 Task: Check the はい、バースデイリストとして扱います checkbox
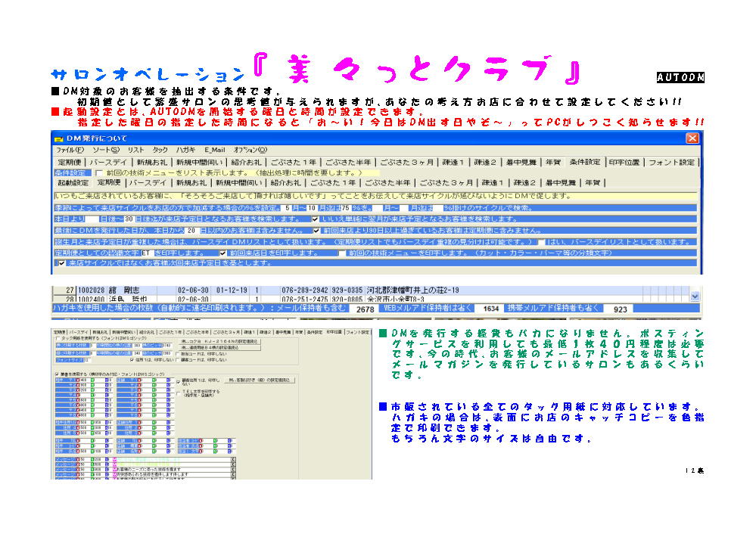pos(542,241)
